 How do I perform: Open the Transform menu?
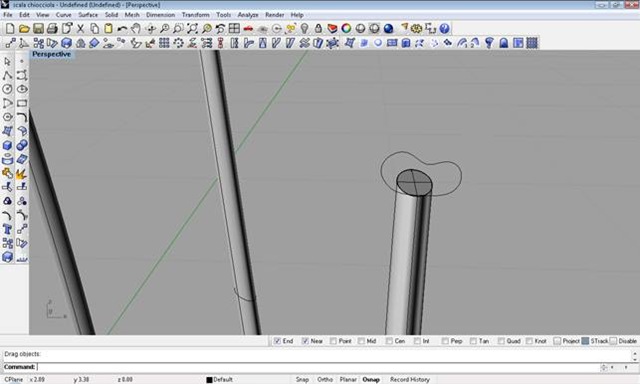[196, 15]
